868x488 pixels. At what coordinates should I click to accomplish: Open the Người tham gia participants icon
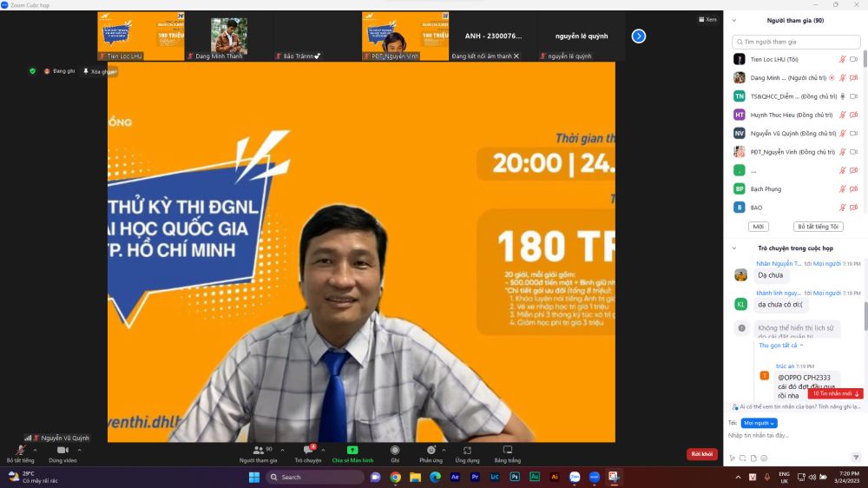tap(258, 450)
